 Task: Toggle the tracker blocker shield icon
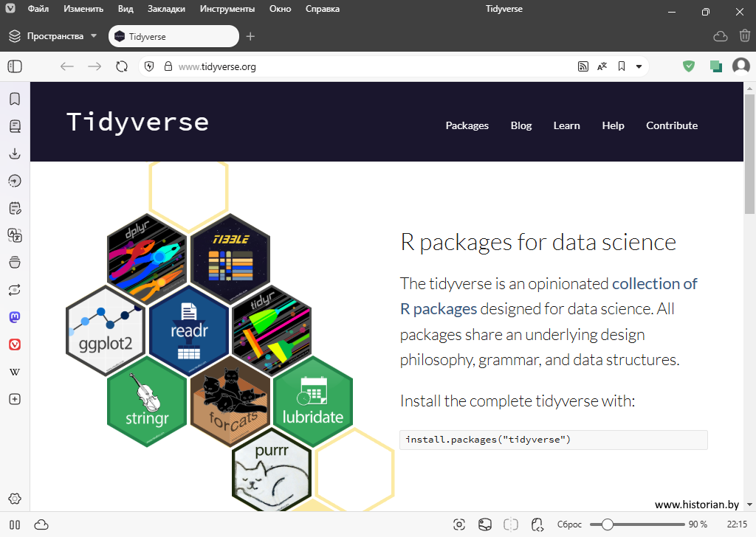click(x=689, y=66)
